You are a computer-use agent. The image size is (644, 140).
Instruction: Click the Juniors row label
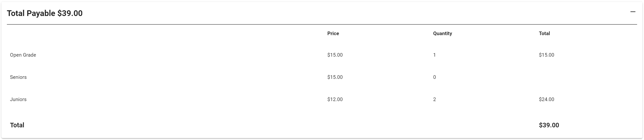18,99
